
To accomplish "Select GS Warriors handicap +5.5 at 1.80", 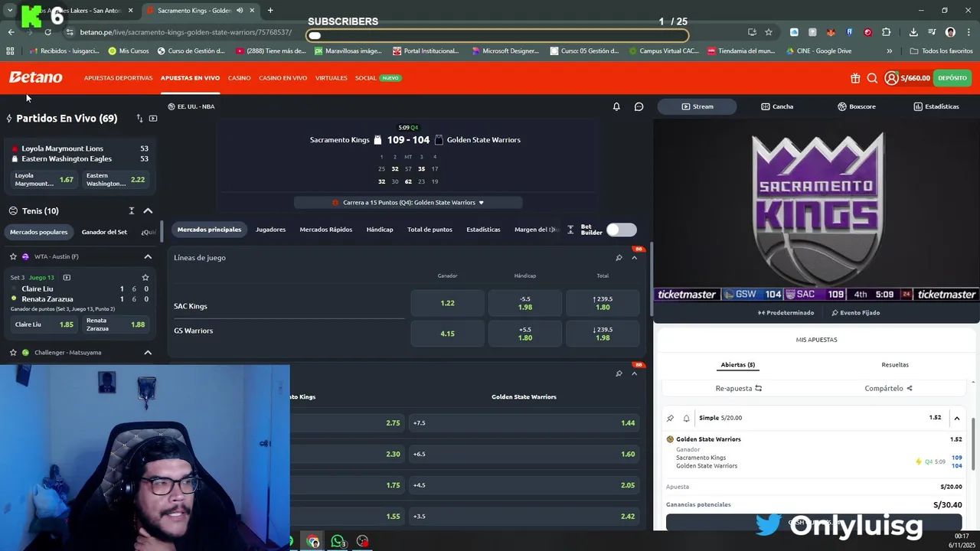I will (525, 334).
